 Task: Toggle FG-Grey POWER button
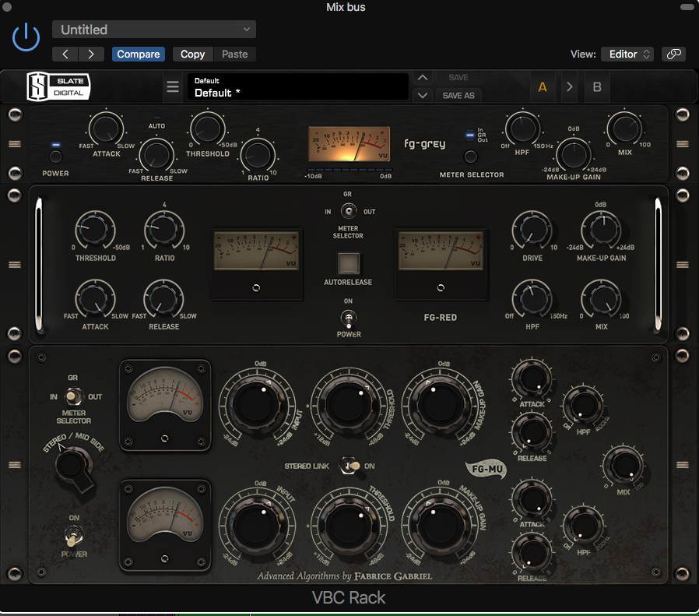(x=56, y=157)
